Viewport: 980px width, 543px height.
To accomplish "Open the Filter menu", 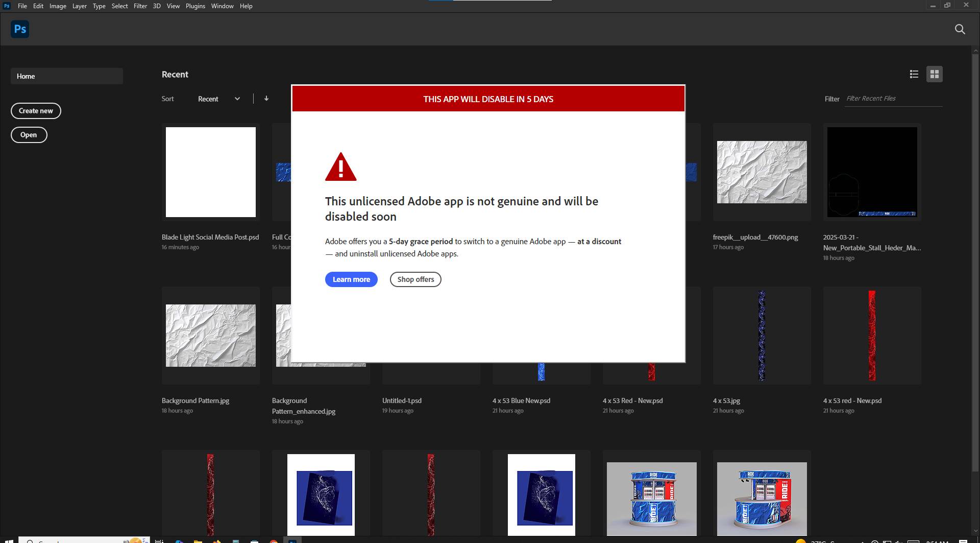I will [140, 6].
